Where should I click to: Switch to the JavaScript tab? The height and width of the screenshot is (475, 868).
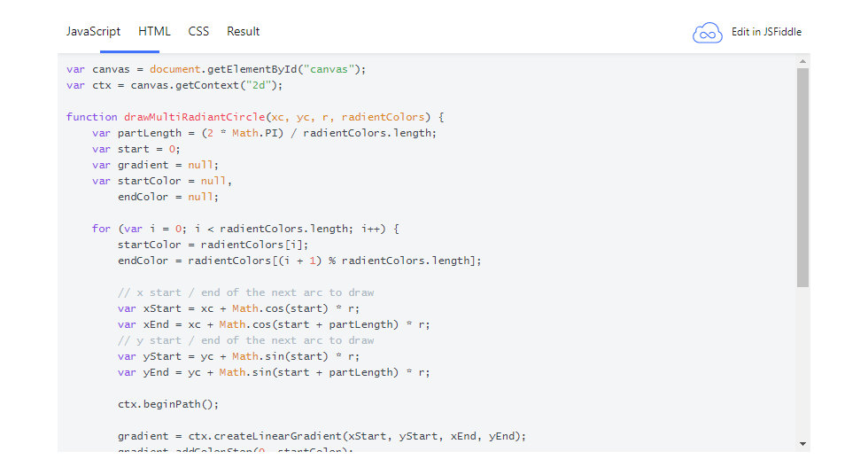93,32
